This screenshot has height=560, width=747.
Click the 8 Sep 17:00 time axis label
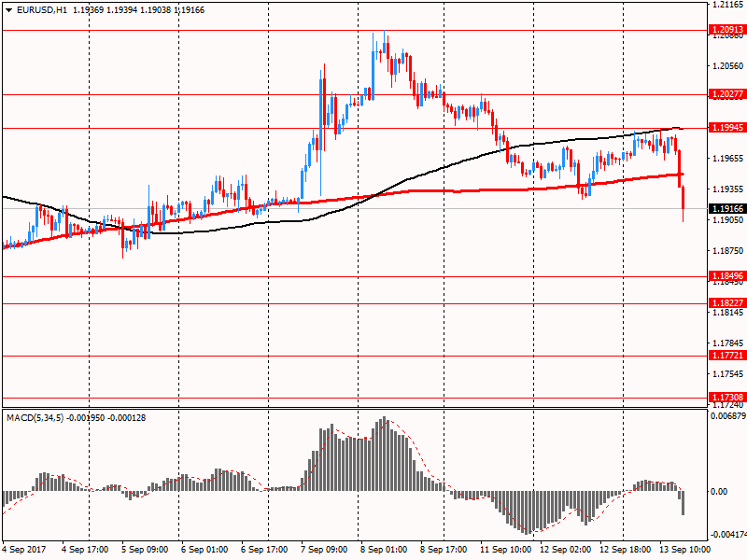(x=444, y=550)
